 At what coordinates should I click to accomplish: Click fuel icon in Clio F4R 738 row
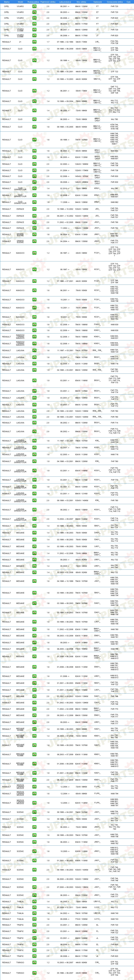pos(34,170)
